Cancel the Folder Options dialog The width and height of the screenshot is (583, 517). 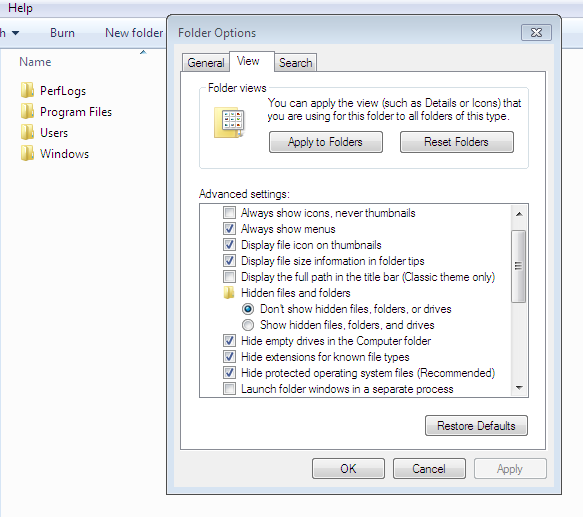[x=429, y=468]
